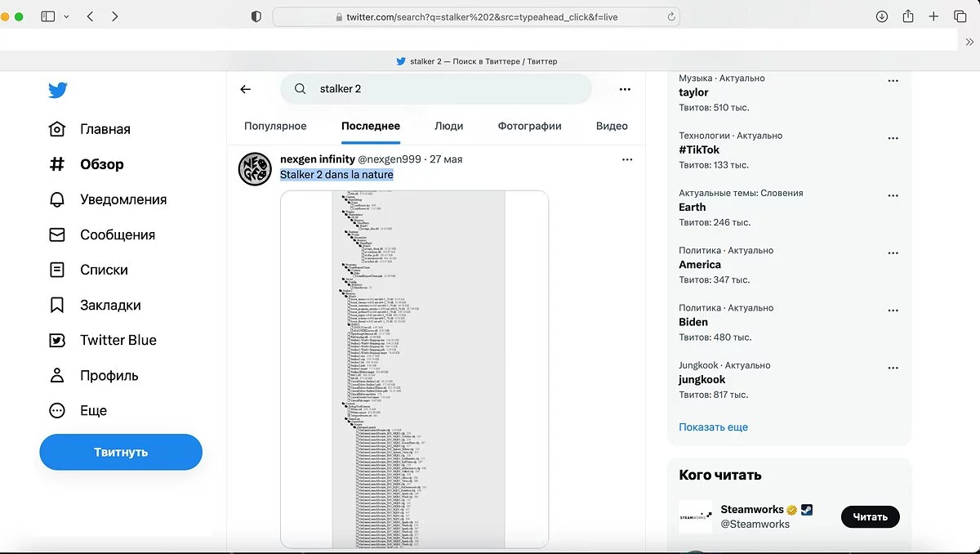Image resolution: width=980 pixels, height=554 pixels.
Task: Open the 27 мая tweet date link
Action: coord(446,159)
